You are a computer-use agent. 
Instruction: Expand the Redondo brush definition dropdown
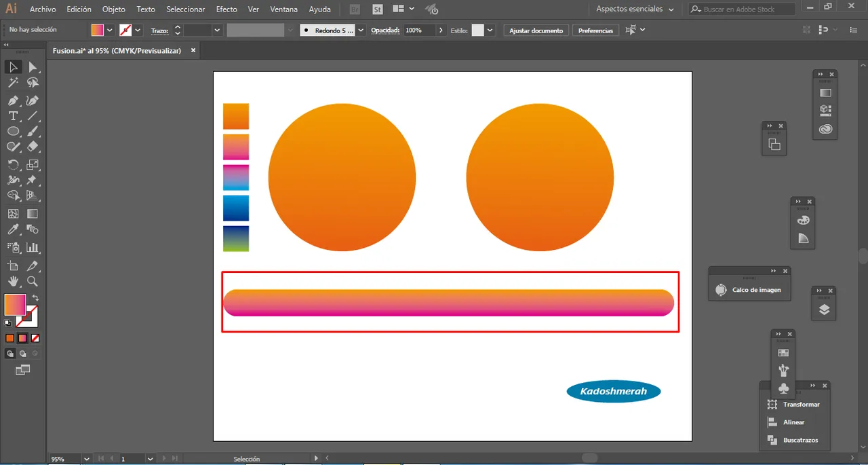361,31
